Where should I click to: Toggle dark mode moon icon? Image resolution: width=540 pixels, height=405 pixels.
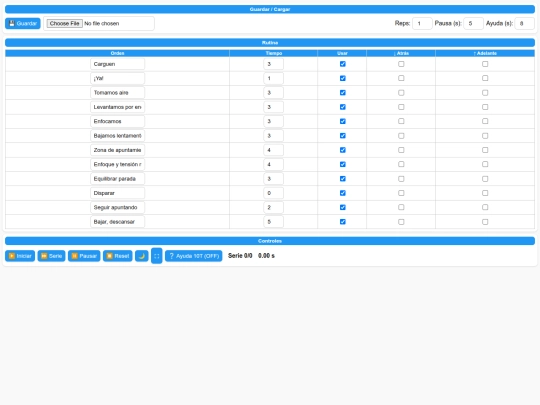[x=142, y=256]
